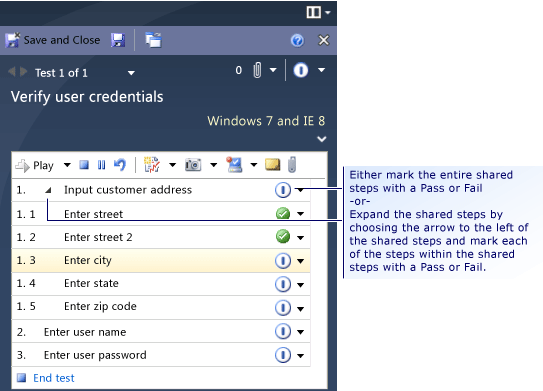Screen dimensions: 543x391
Task: Open result dropdown for Enter state
Action: click(x=300, y=285)
